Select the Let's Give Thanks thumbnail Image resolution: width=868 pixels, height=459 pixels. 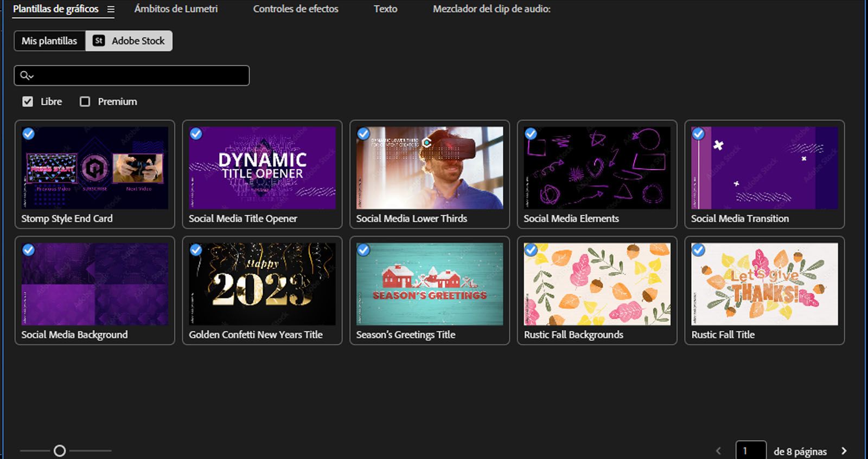764,284
